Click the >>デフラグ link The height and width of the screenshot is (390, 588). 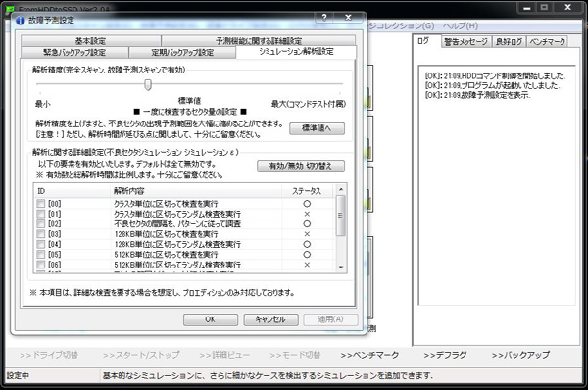tap(445, 355)
